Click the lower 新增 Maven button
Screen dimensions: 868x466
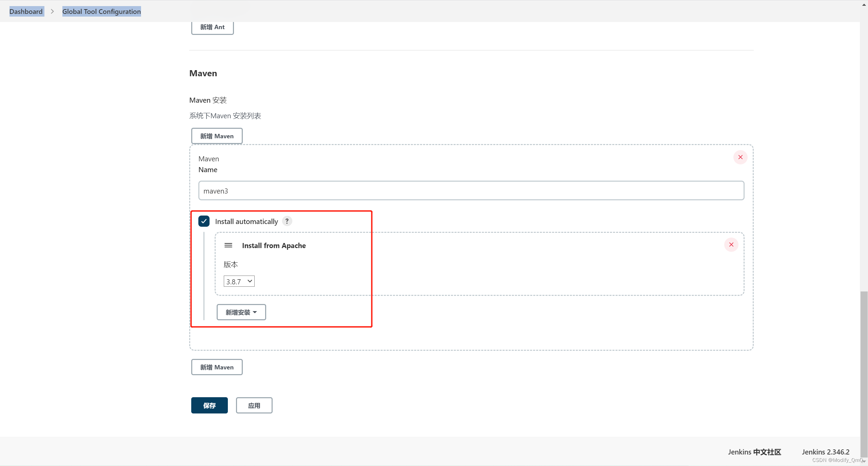click(x=217, y=367)
